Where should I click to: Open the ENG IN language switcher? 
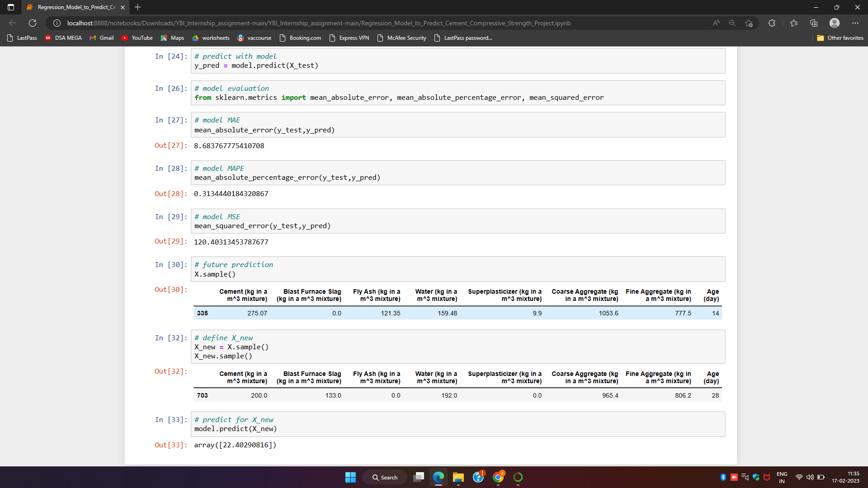point(782,477)
